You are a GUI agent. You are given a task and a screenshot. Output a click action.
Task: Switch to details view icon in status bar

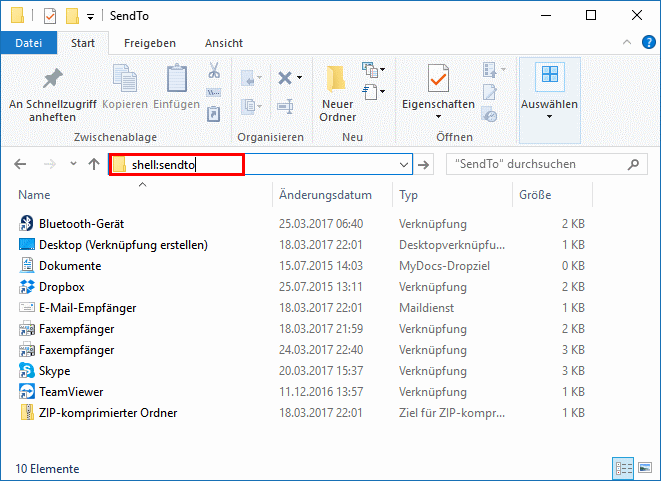(623, 468)
